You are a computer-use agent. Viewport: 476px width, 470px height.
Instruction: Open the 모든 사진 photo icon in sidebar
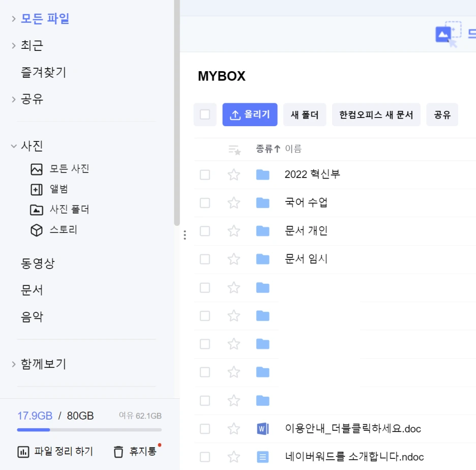tap(36, 169)
